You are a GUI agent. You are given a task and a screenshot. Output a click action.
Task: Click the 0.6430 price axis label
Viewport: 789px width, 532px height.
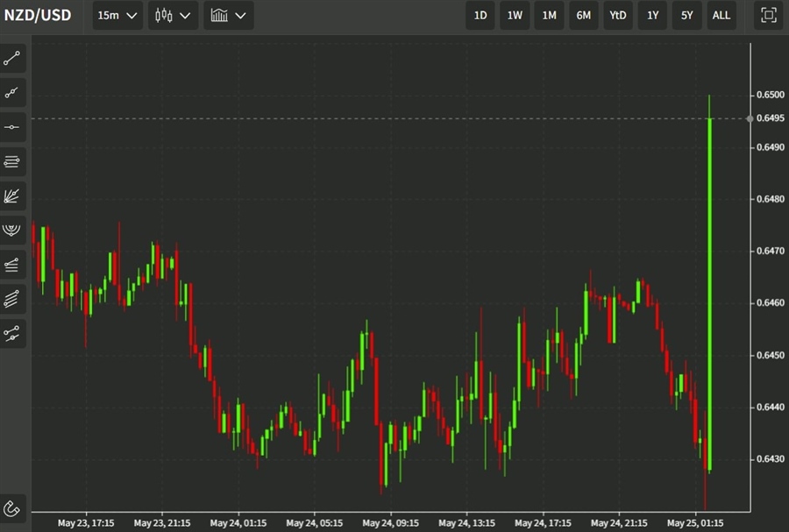click(770, 459)
